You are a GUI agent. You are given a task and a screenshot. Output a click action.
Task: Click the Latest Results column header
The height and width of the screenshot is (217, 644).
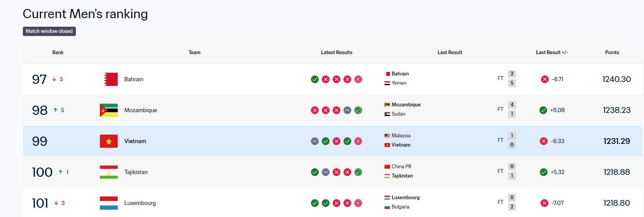pos(337,52)
